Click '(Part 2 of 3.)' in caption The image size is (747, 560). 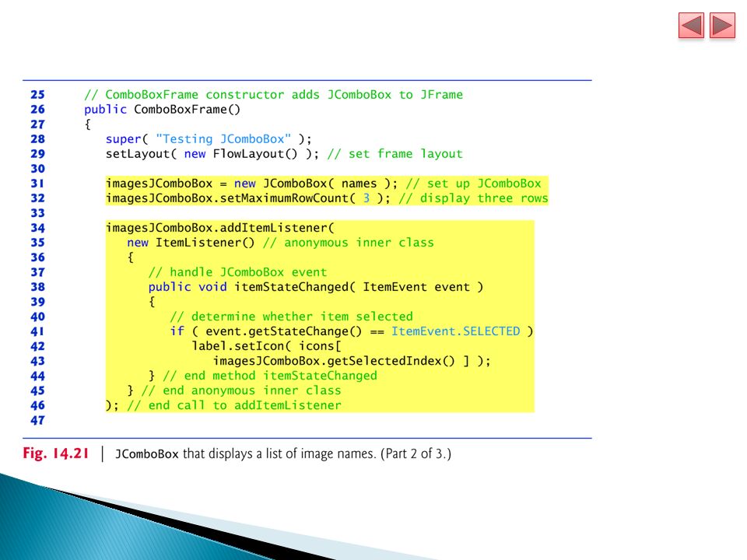(416, 453)
